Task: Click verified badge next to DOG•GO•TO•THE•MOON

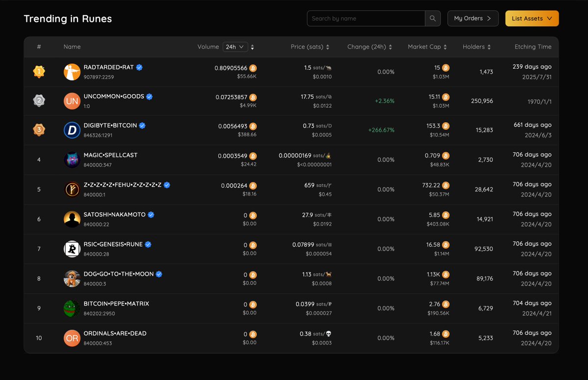Action: pyautogui.click(x=159, y=274)
